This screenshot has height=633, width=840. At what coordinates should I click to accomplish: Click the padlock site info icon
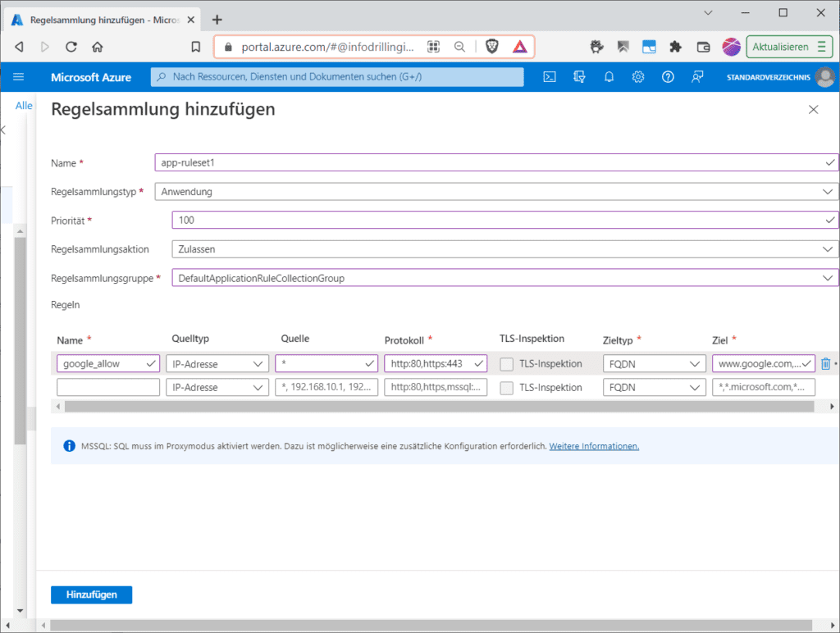228,47
